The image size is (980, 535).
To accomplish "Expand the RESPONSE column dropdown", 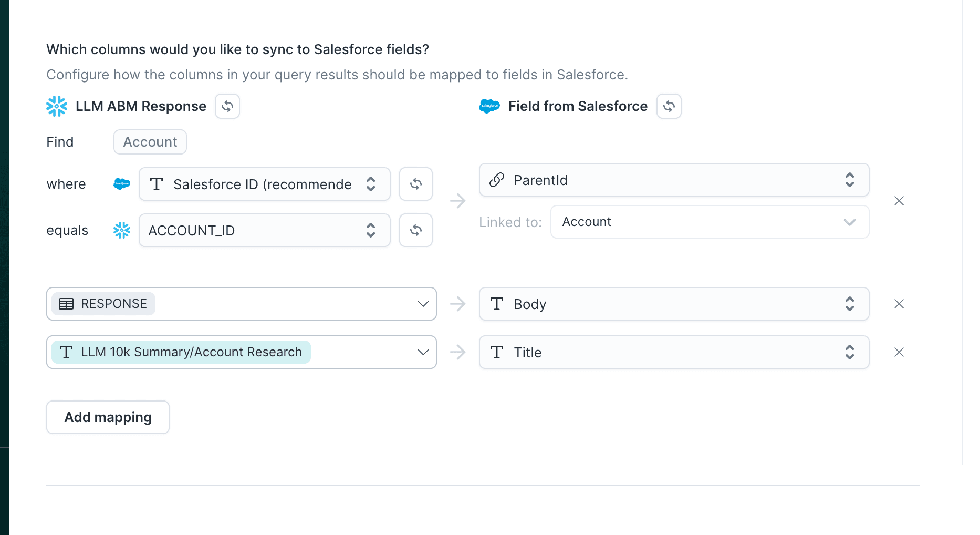I will 423,304.
